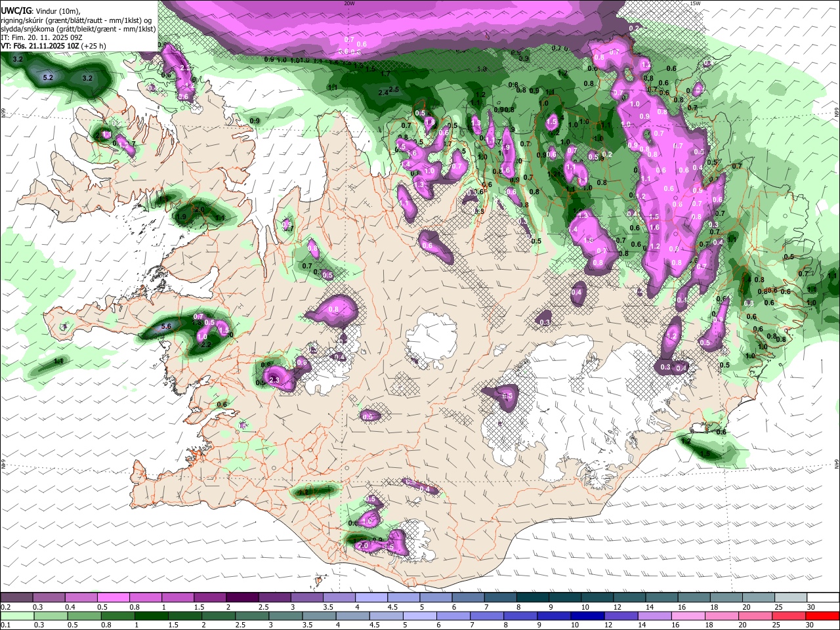
Task: Select the dark green rain swatch 1–1.5
Action: coord(152,616)
